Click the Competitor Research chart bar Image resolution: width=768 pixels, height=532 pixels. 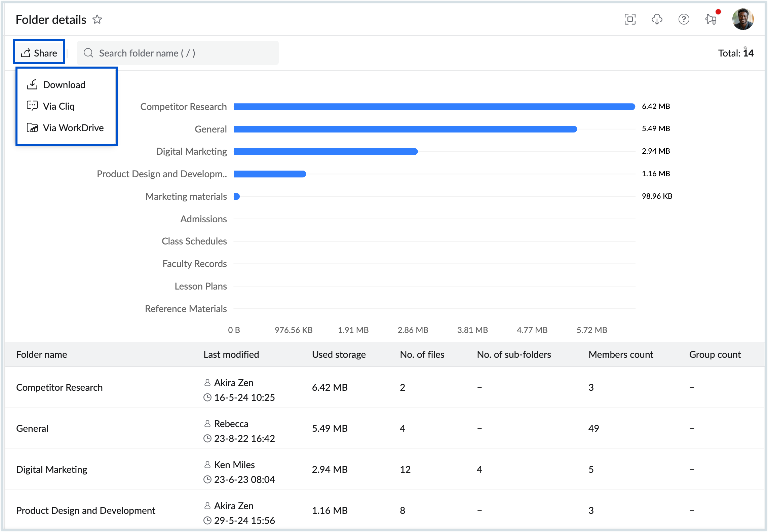coord(434,107)
